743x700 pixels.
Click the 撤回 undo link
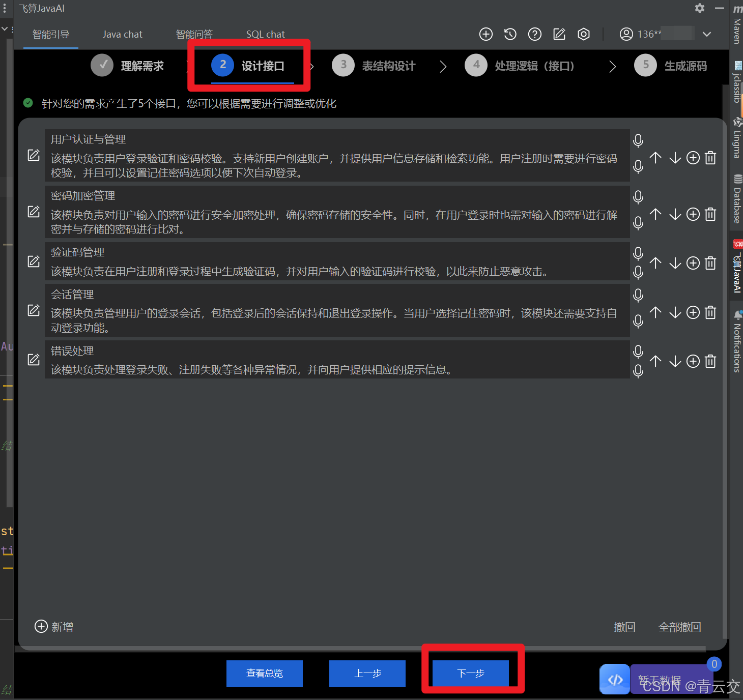point(625,627)
